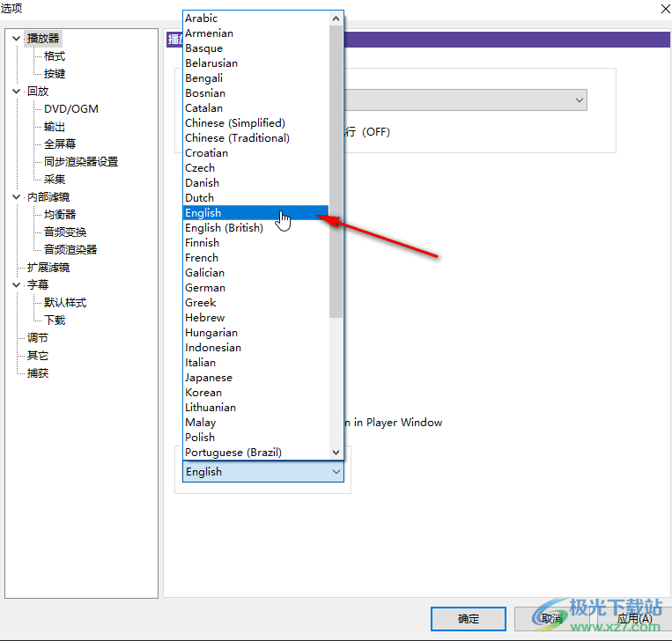Select 捕获 in the tree
672x641 pixels.
click(38, 372)
